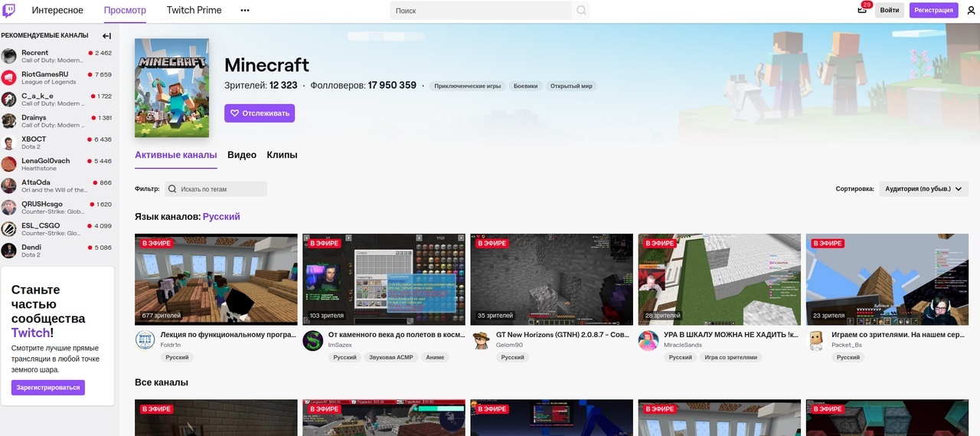980x436 pixels.
Task: Switch to the Видео tab
Action: point(242,155)
